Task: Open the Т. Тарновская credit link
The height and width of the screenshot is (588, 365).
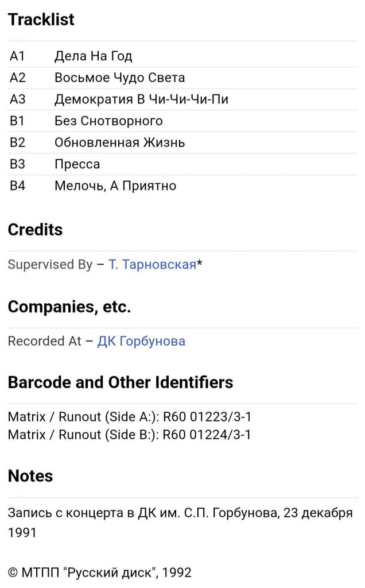Action: point(152,265)
